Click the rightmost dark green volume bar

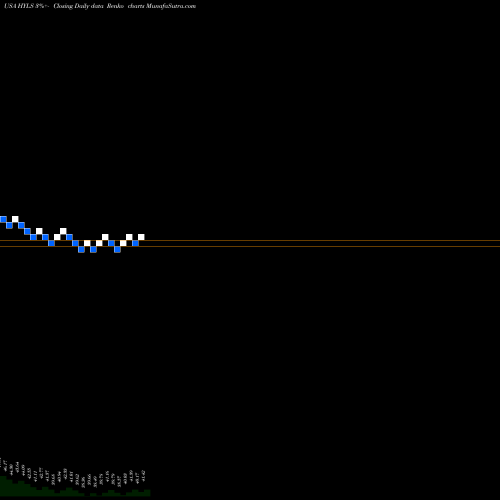(x=147, y=493)
